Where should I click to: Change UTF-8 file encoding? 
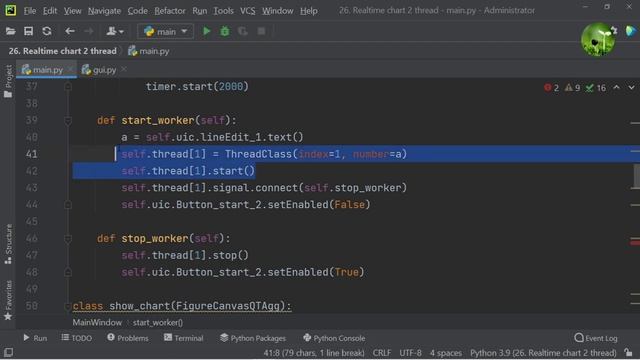(x=410, y=353)
